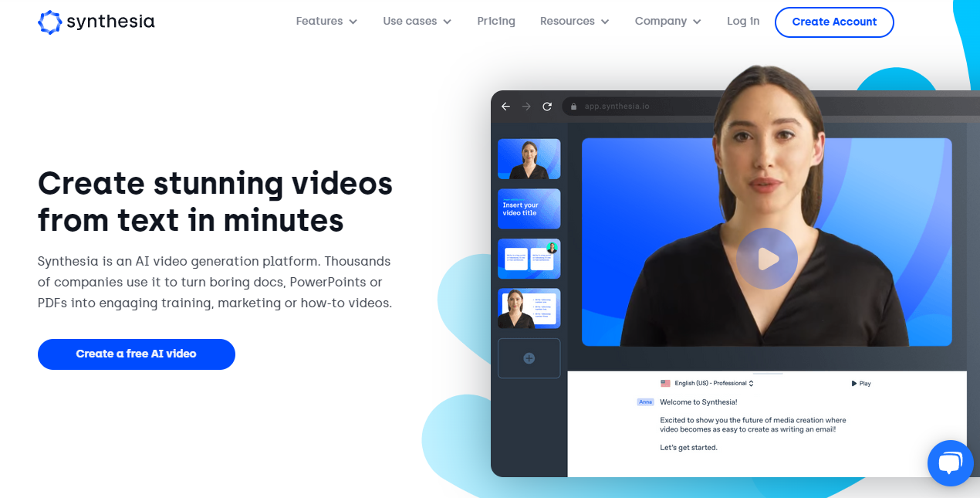Click the padlock icon in the address bar
Screen dimensions: 980x498
[574, 107]
